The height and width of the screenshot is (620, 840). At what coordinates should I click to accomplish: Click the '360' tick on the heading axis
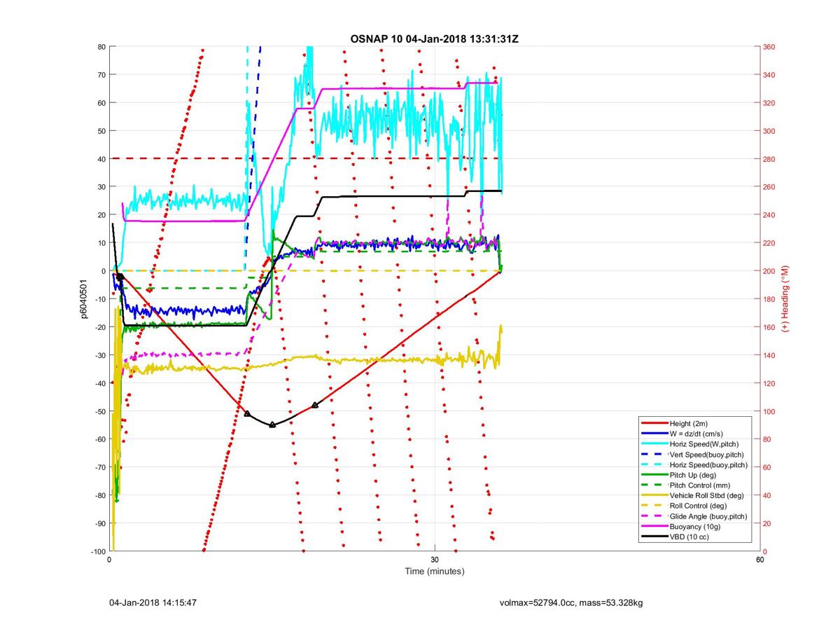tap(770, 46)
